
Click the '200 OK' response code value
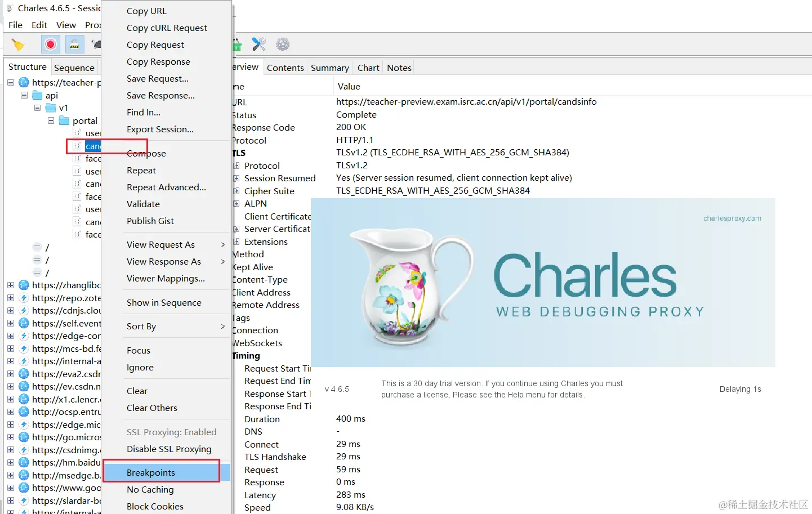[351, 127]
